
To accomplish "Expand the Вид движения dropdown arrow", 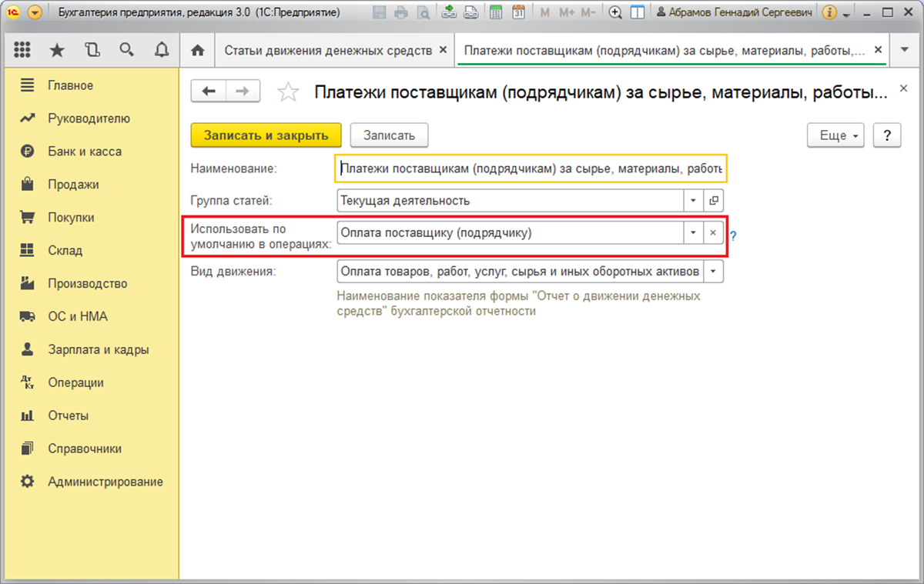I will [714, 272].
